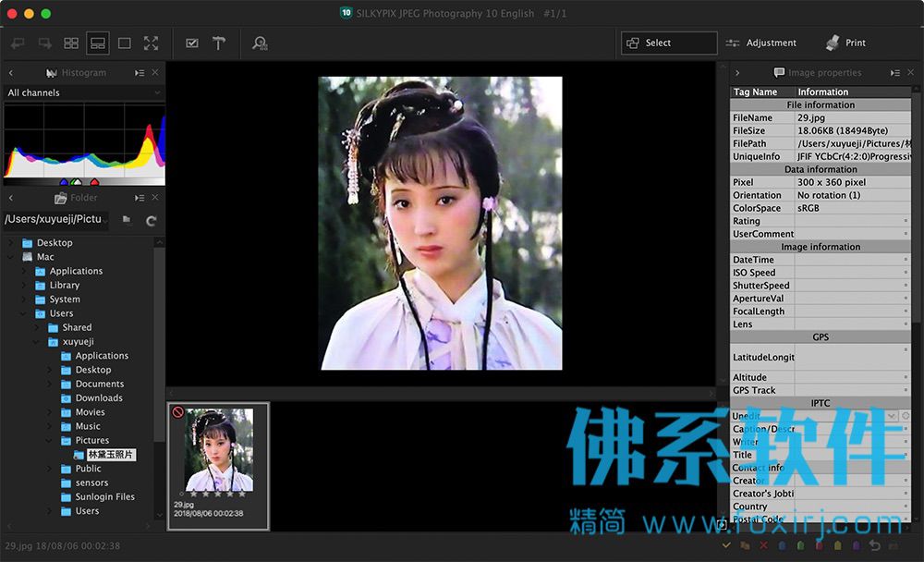Toggle the reject mark on 29.jpg thumbnail

pos(178,412)
